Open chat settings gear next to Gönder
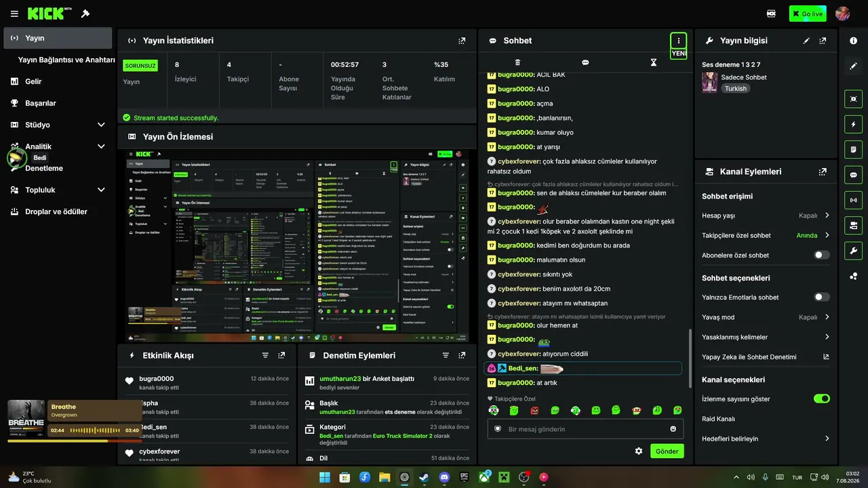This screenshot has width=868, height=488. (x=638, y=451)
